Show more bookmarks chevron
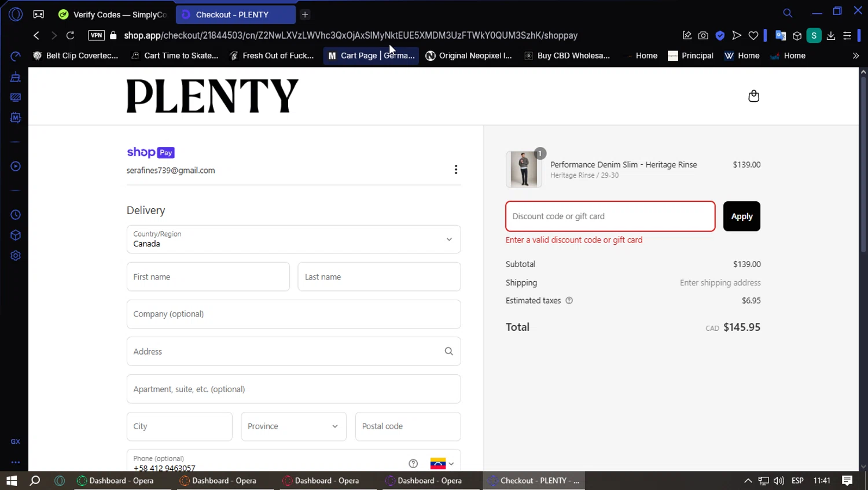Image resolution: width=868 pixels, height=490 pixels. pos(856,56)
